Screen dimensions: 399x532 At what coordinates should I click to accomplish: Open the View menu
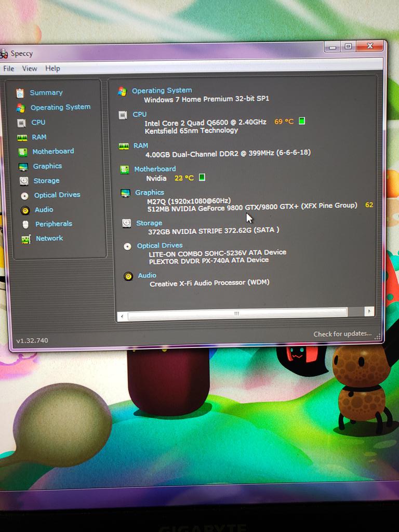pyautogui.click(x=30, y=69)
